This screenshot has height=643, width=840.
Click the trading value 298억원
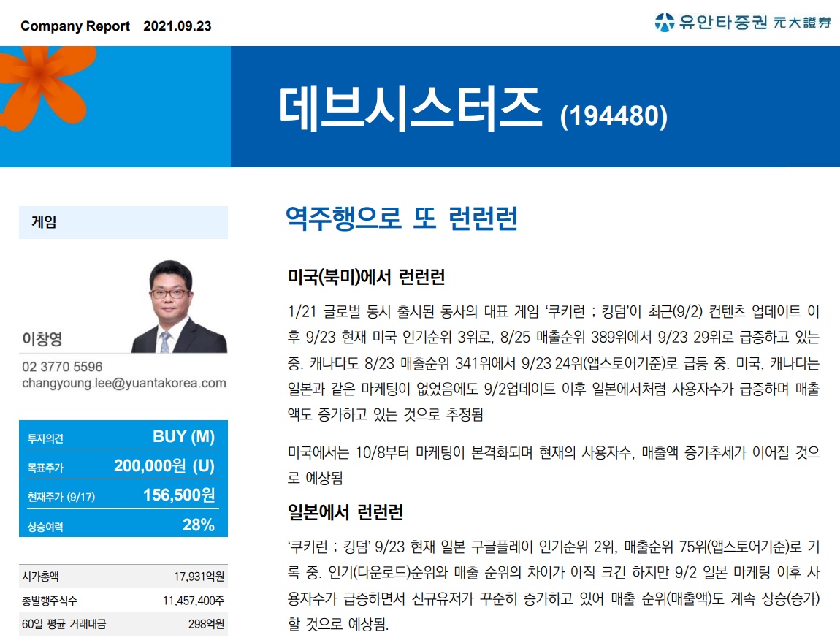click(x=206, y=624)
